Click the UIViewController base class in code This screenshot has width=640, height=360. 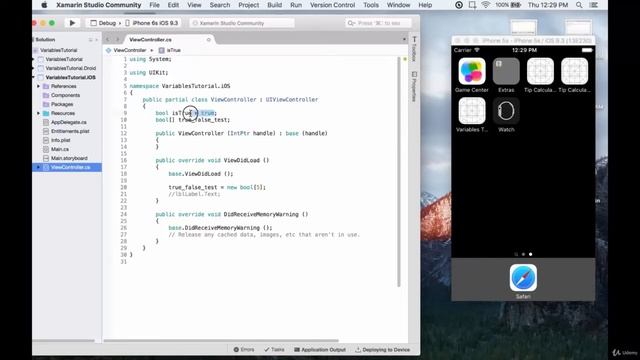pyautogui.click(x=291, y=100)
